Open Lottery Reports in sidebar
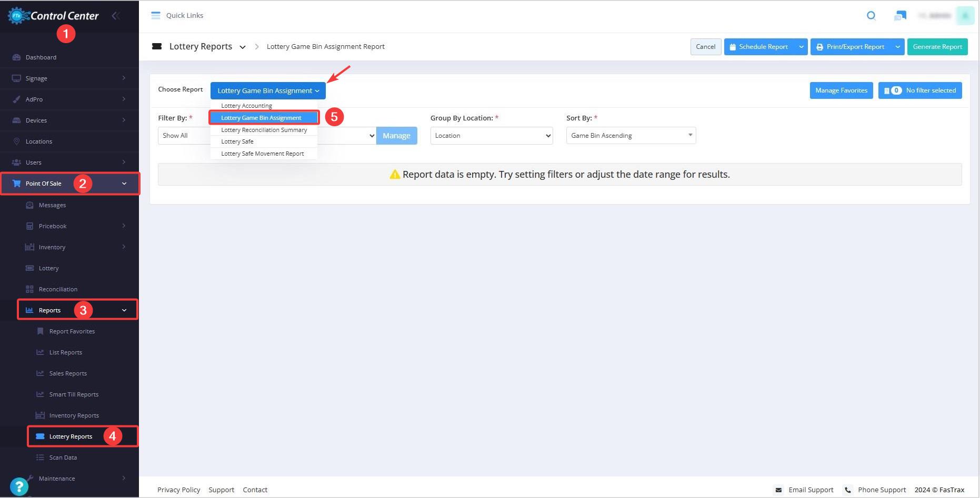Image resolution: width=980 pixels, height=498 pixels. tap(71, 436)
